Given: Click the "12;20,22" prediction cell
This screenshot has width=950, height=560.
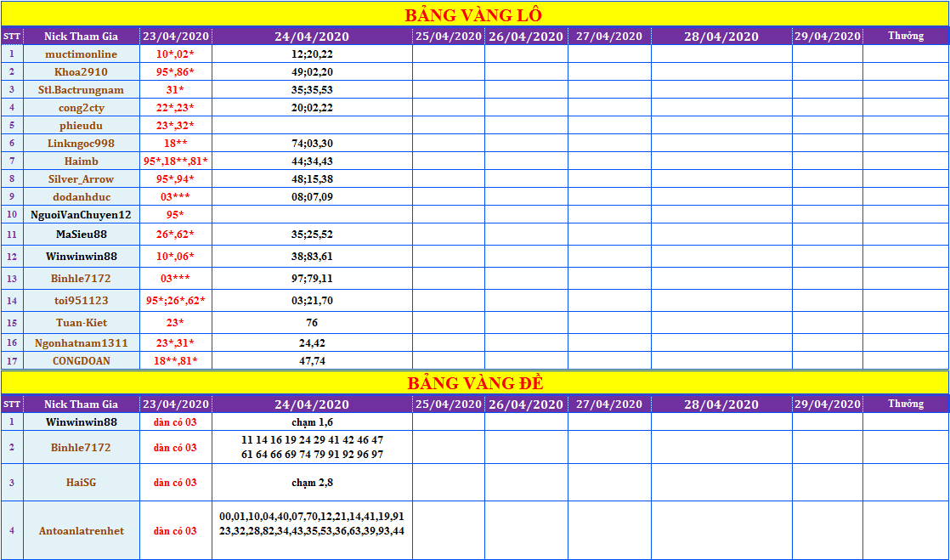Looking at the screenshot, I should coord(312,54).
